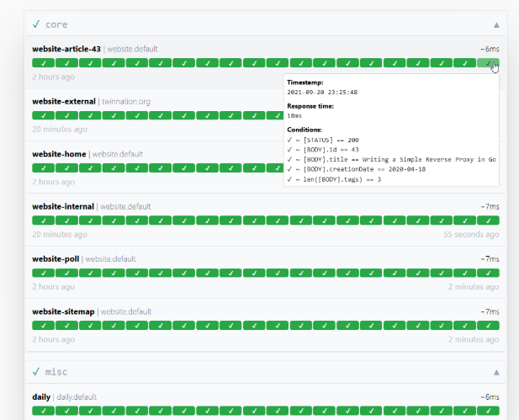Screen dimensions: 519x420
Task: Open the website-sitemap endpoint
Action: [x=63, y=311]
